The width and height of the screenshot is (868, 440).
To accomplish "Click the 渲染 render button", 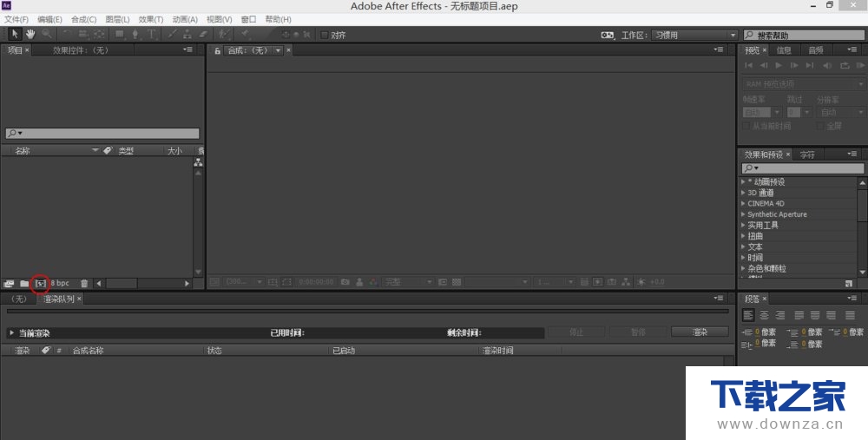I will click(x=700, y=332).
